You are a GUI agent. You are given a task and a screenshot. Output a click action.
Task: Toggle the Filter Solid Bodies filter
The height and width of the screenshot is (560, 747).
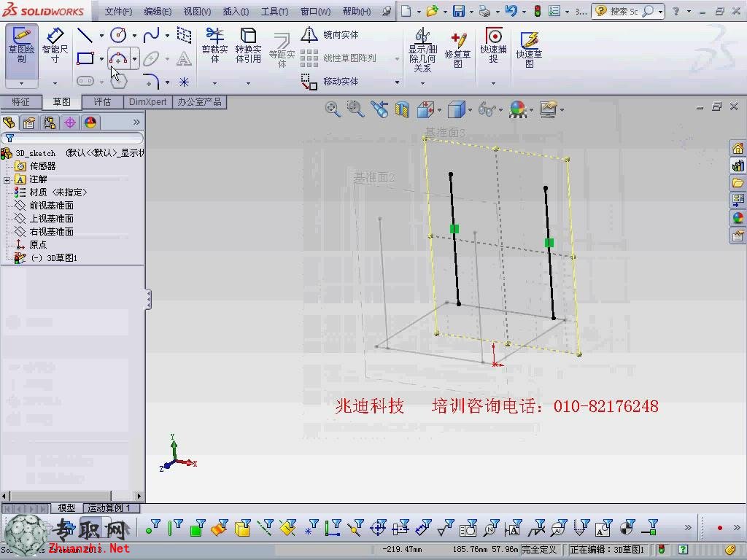[242, 528]
